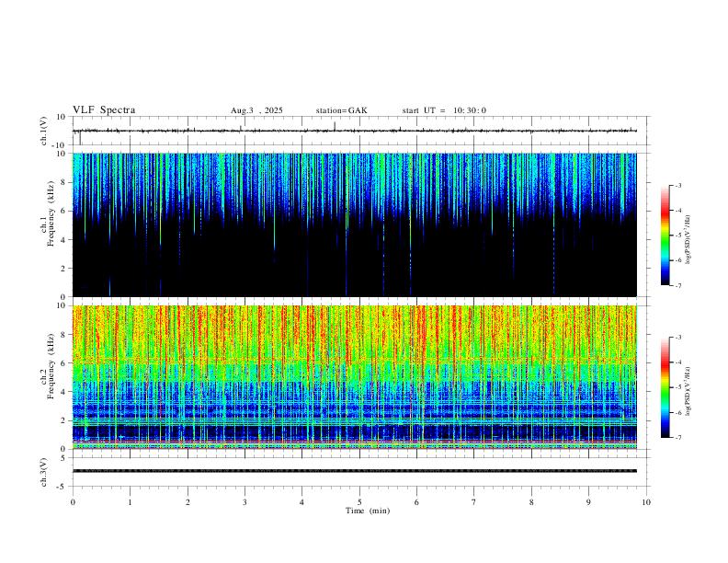
Task: Click the ch.3 voltage trace band
Action: coord(354,471)
